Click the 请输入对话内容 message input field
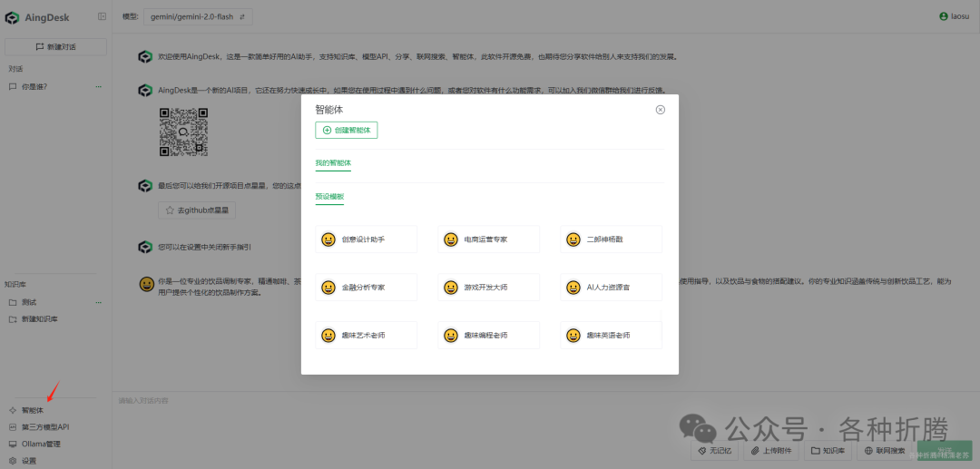Image resolution: width=980 pixels, height=469 pixels. (x=545, y=415)
